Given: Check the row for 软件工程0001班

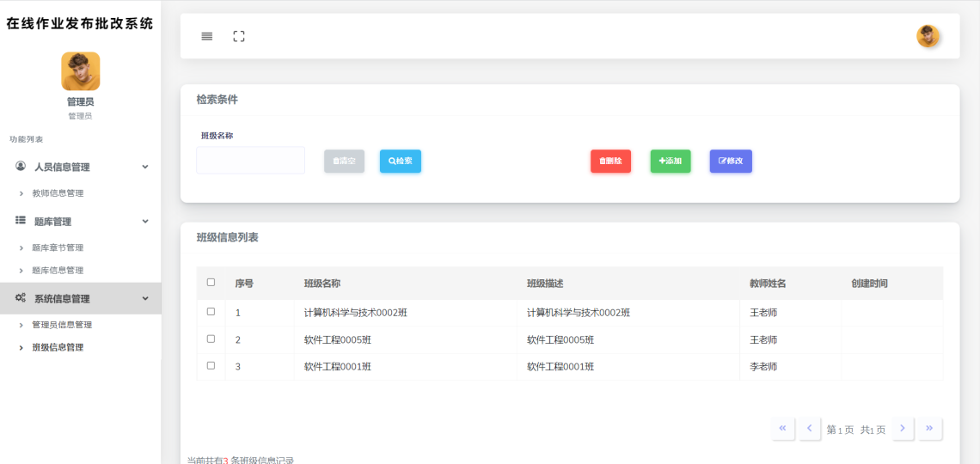Looking at the screenshot, I should click(x=211, y=365).
